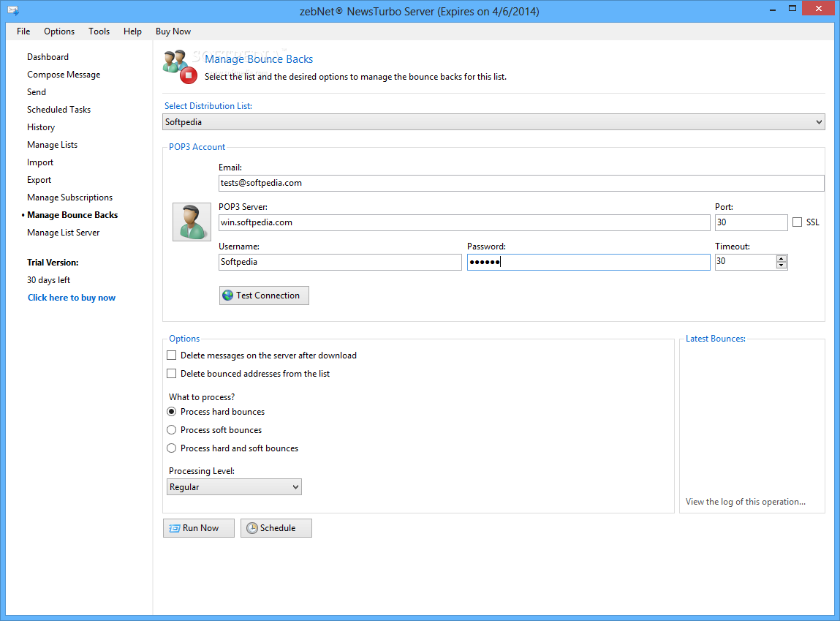Open the Select Distribution List dropdown
This screenshot has width=840, height=621.
(x=493, y=122)
